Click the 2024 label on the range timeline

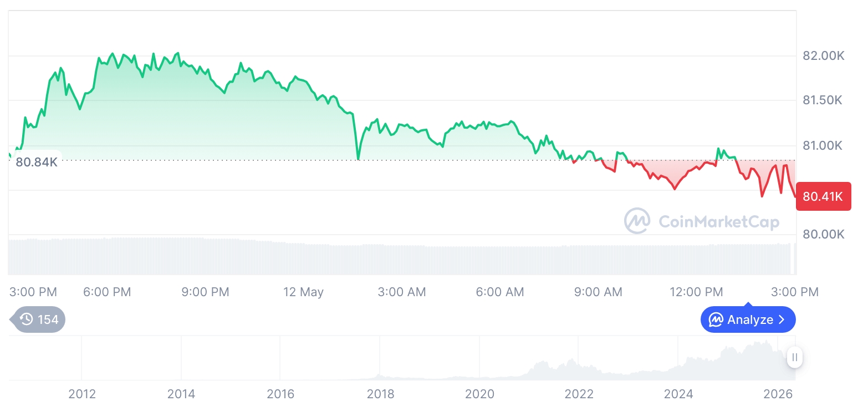click(678, 394)
